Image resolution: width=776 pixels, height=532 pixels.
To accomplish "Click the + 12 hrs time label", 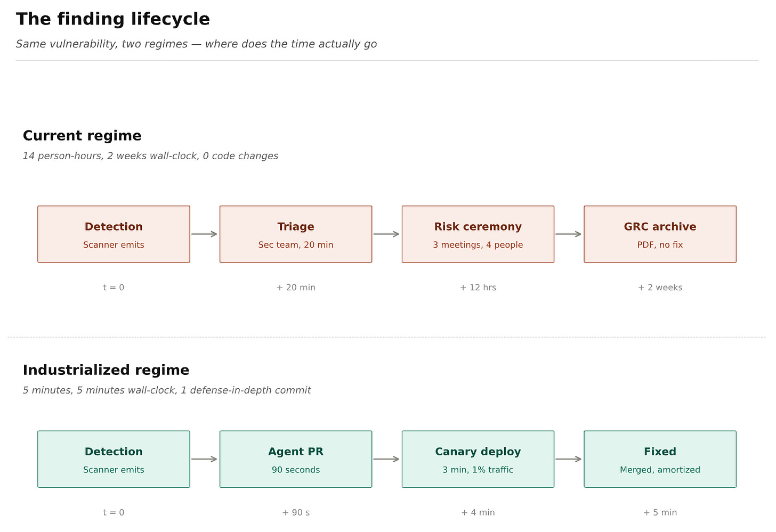I will tap(478, 288).
